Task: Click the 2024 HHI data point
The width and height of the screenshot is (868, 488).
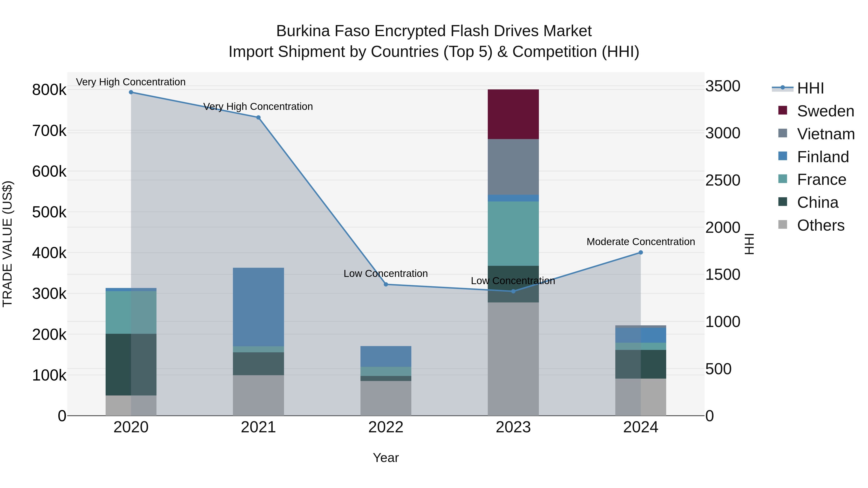Action: coord(641,253)
